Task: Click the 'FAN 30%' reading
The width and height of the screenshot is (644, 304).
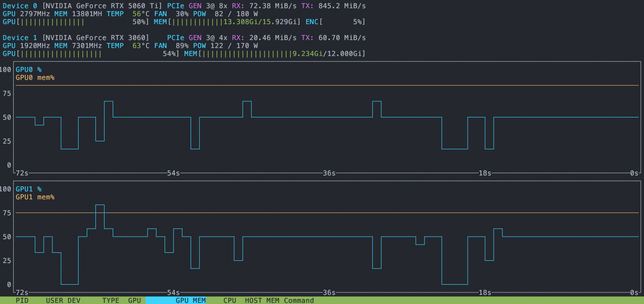Action: tap(171, 14)
